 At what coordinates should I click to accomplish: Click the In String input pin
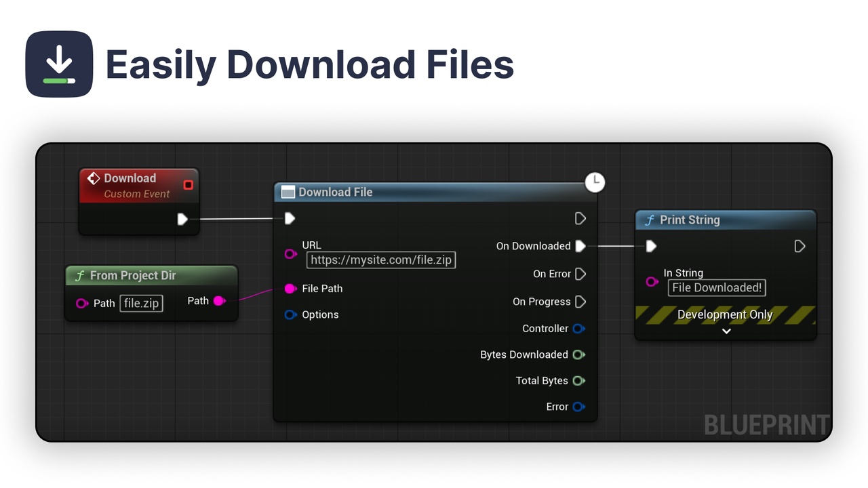coord(652,281)
